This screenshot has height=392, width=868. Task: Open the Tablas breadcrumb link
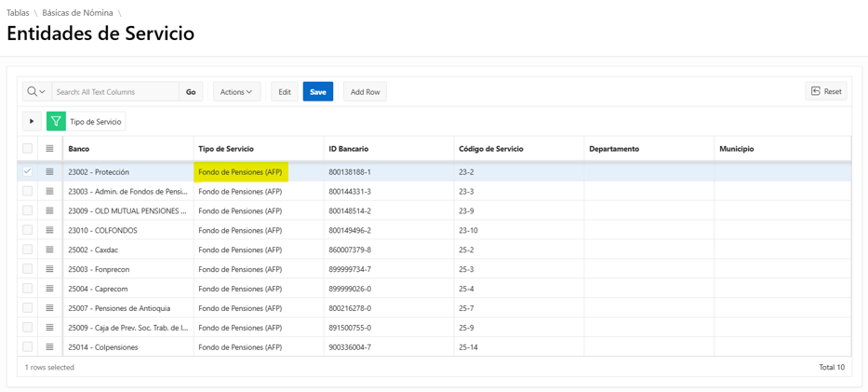pyautogui.click(x=18, y=13)
